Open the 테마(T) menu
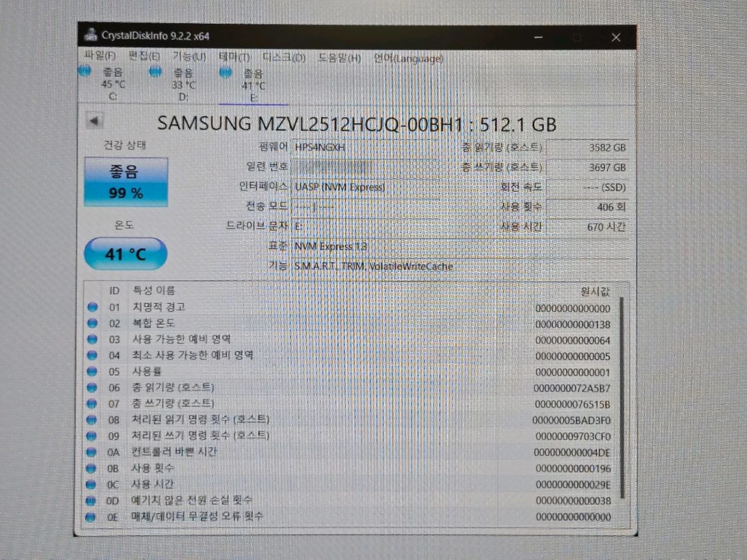 point(234,57)
